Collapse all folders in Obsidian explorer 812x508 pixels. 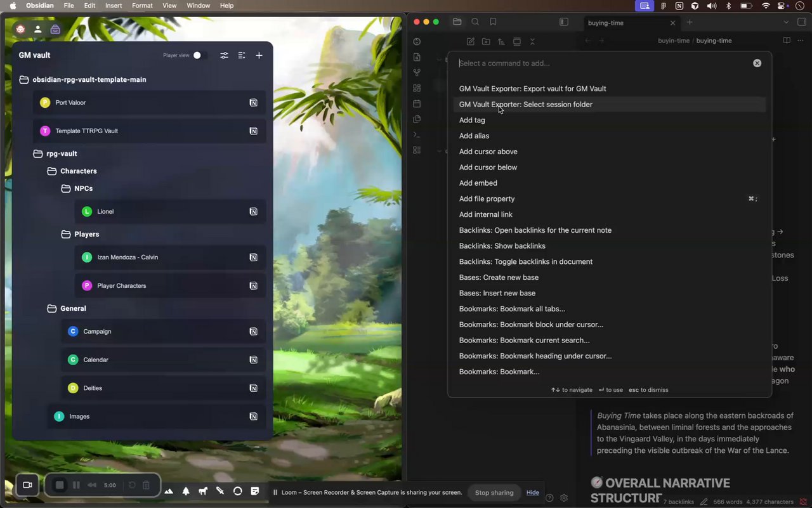(532, 42)
